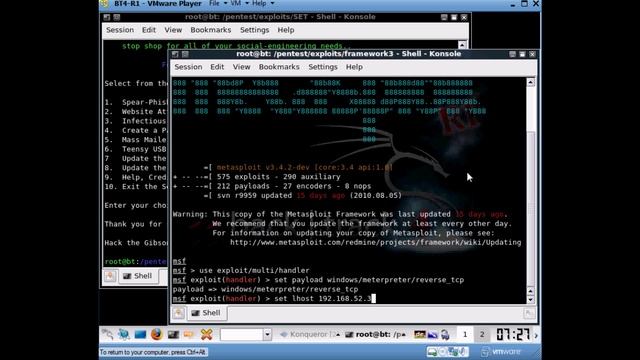640x360 pixels.
Task: Click SET Konsole scrollbar up arrow
Action: point(462,45)
